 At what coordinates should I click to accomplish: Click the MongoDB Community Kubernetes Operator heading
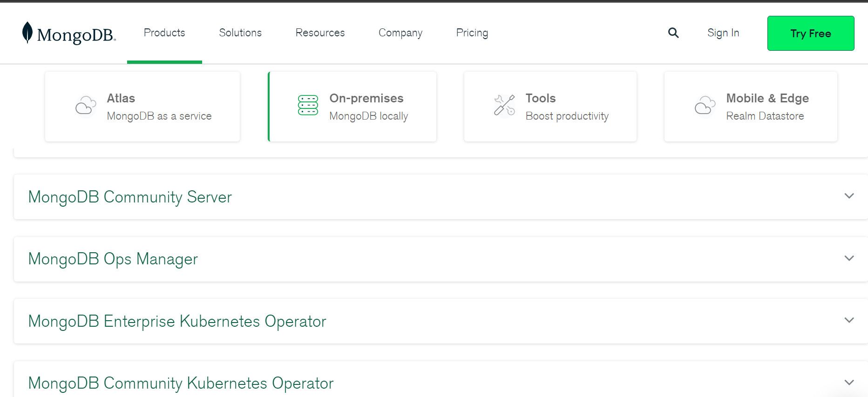(181, 383)
